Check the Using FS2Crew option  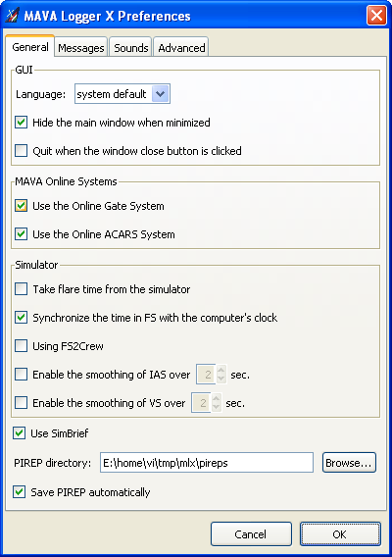click(21, 346)
